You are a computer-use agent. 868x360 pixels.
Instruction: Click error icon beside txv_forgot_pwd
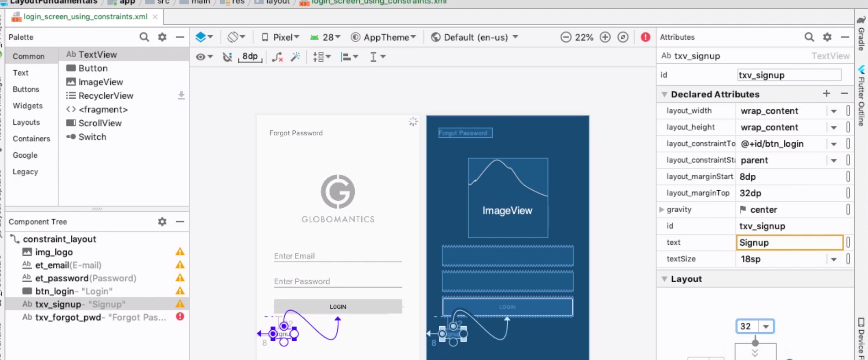(x=180, y=317)
